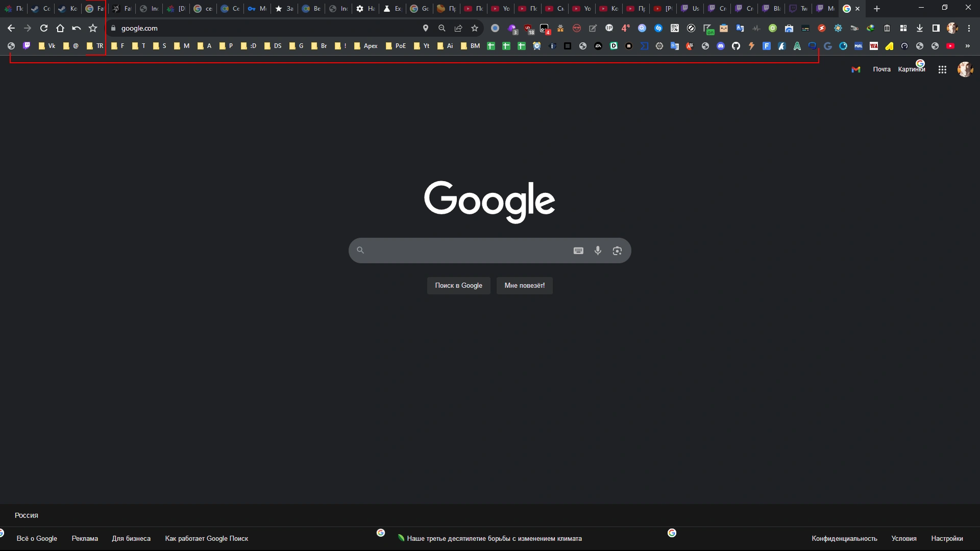This screenshot has width=980, height=551.
Task: Open the IP lookup extension icon
Action: (x=609, y=28)
